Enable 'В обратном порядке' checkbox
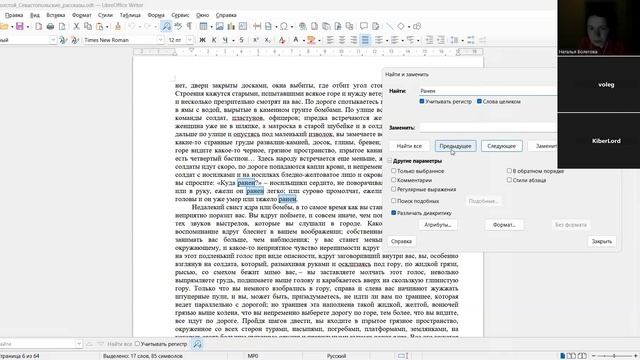The image size is (640, 360). point(509,171)
